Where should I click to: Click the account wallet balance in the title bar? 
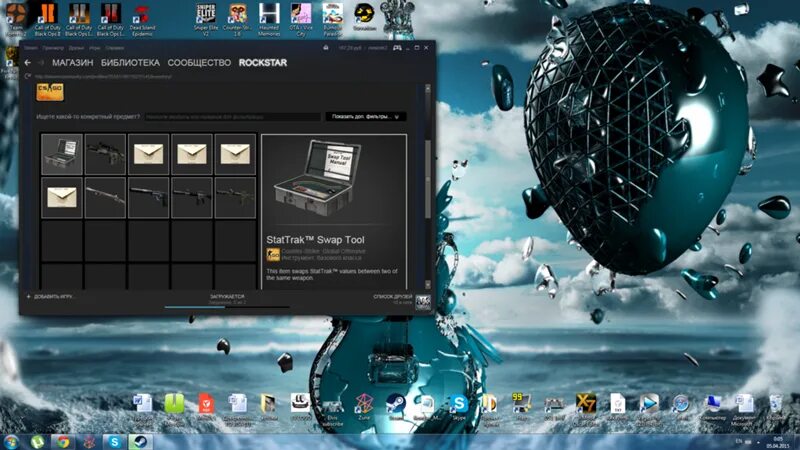350,48
